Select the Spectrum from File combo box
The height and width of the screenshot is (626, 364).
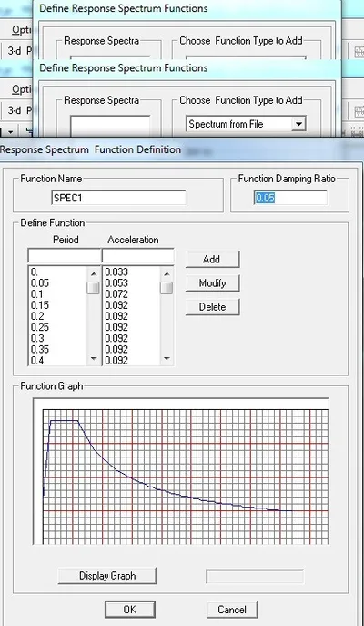[x=246, y=124]
